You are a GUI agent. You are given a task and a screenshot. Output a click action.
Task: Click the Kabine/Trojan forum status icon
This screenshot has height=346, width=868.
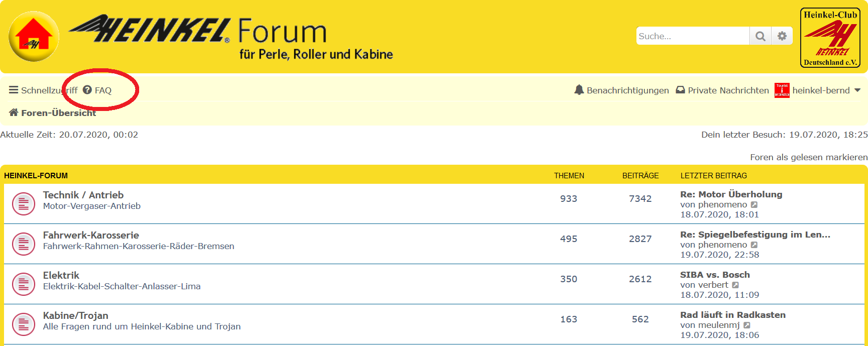(24, 324)
